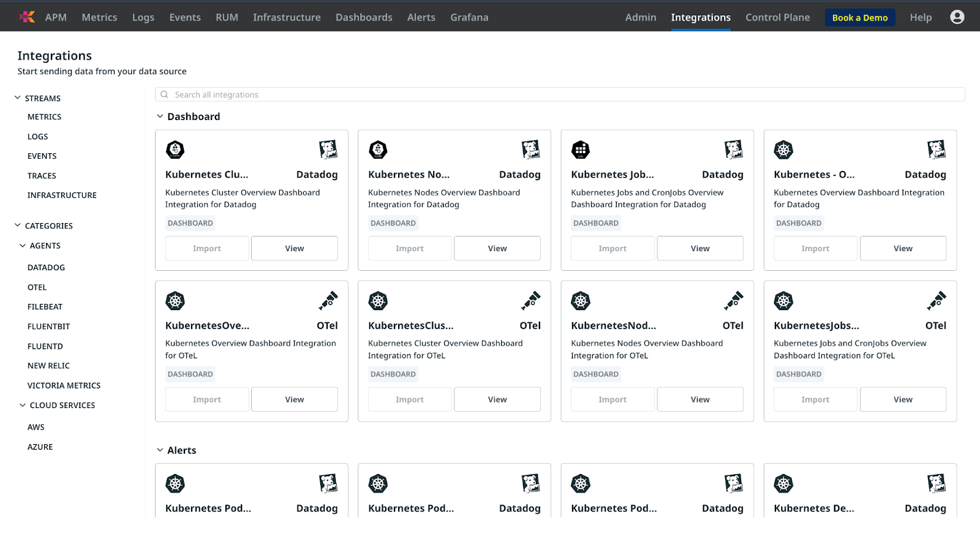Click KubernetesNod... card's helm icon
The width and height of the screenshot is (980, 533).
(581, 301)
